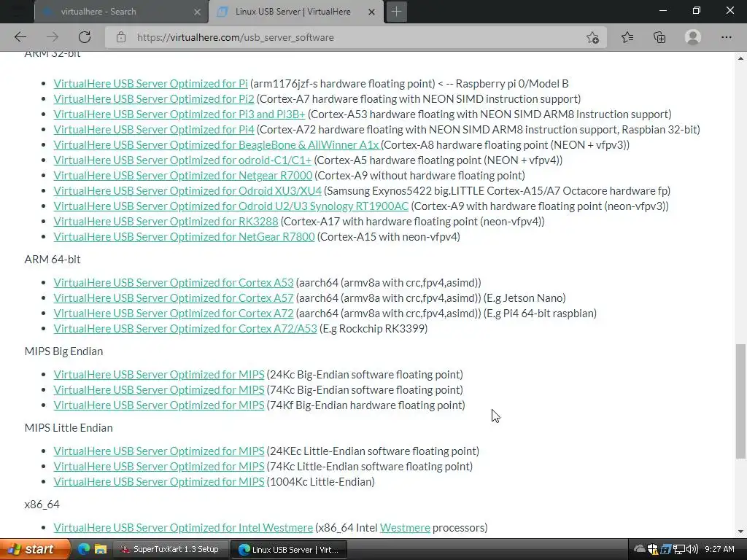The width and height of the screenshot is (747, 560).
Task: Reload the current page
Action: click(x=85, y=37)
